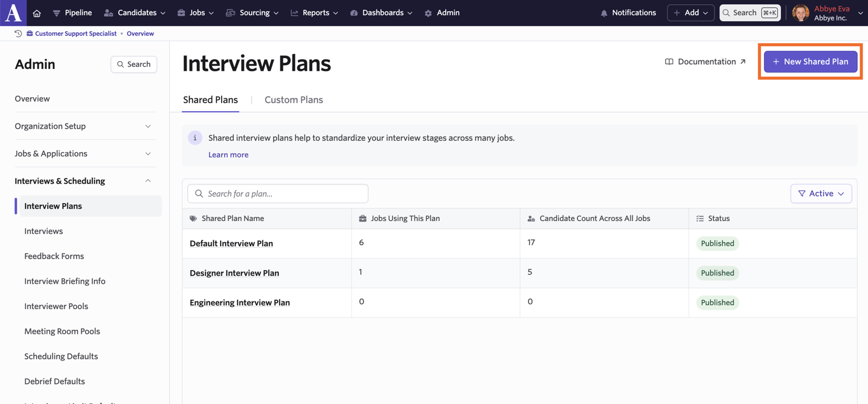This screenshot has height=404, width=868.
Task: Open the Engineering Interview Plan
Action: point(240,303)
